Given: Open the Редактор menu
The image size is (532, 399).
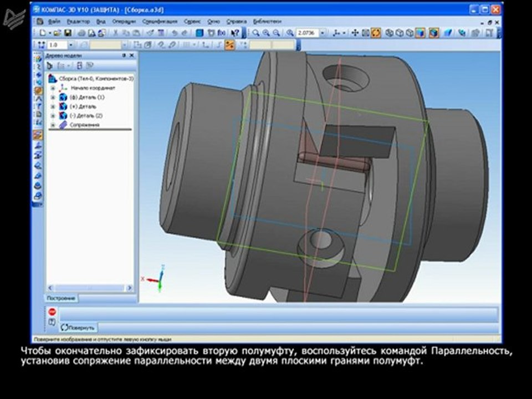Looking at the screenshot, I should tap(78, 22).
